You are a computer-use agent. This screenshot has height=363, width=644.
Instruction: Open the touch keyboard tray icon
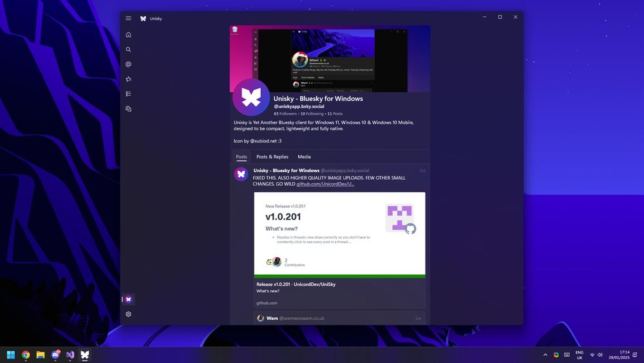coord(567,355)
